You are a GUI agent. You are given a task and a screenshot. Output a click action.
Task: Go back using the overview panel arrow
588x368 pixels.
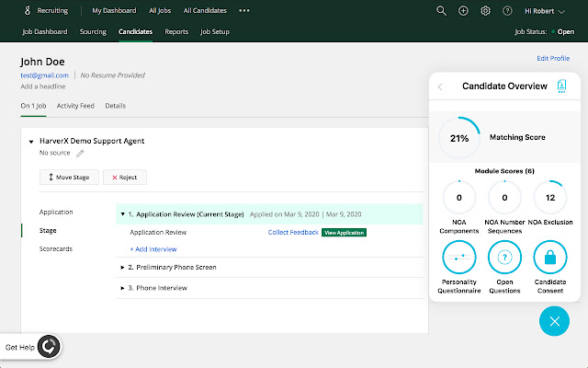[x=441, y=86]
